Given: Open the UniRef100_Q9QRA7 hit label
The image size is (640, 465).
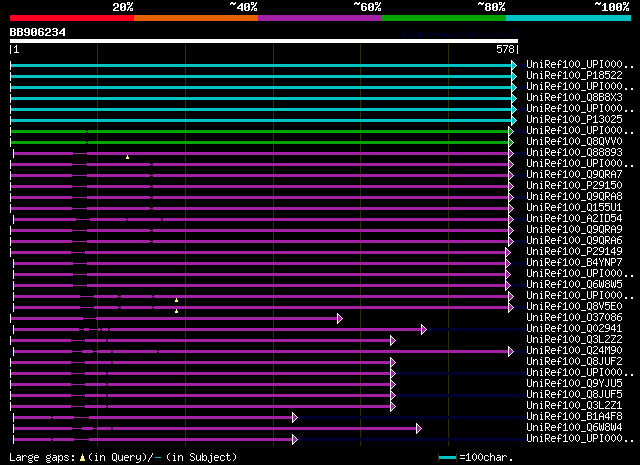Looking at the screenshot, I should coord(574,175).
